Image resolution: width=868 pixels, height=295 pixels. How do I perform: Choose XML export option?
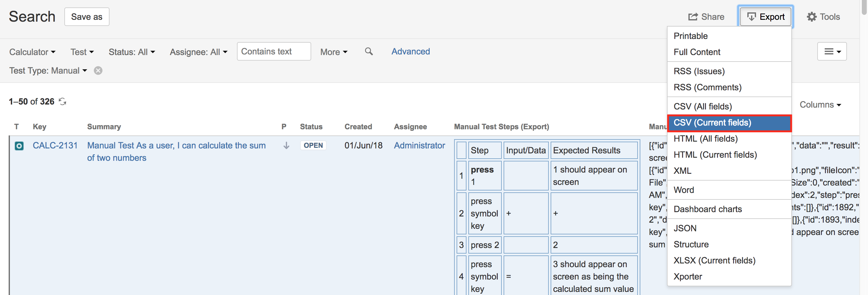(729, 171)
